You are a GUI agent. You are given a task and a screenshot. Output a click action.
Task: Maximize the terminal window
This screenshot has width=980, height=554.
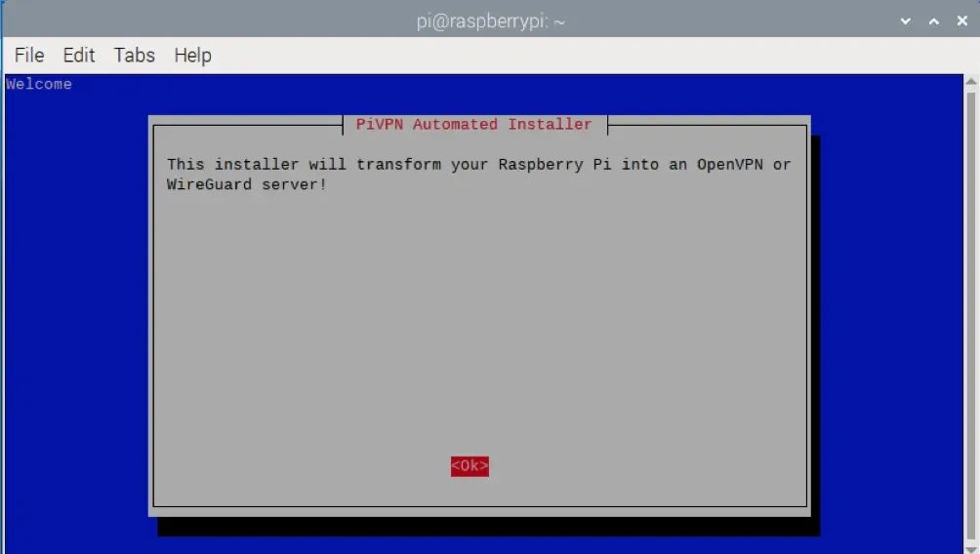(x=933, y=20)
